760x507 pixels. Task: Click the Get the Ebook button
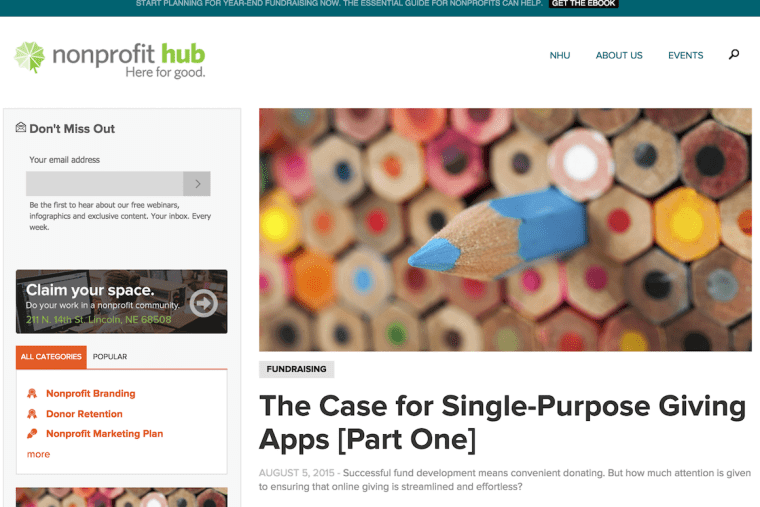(584, 3)
